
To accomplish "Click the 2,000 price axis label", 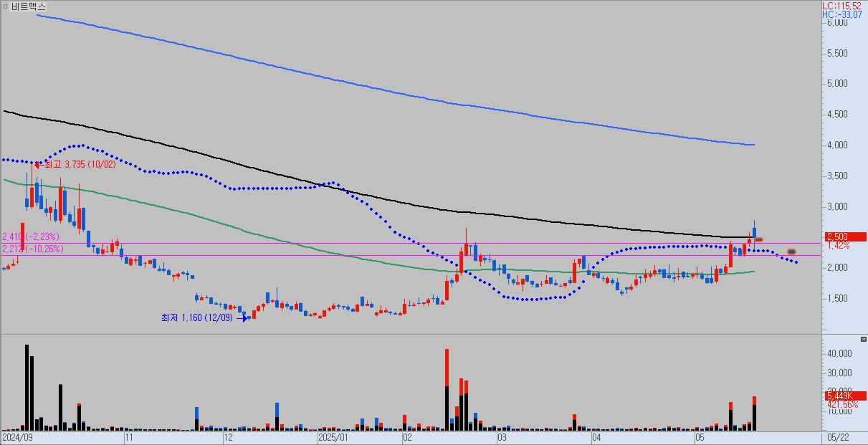I will 838,267.
